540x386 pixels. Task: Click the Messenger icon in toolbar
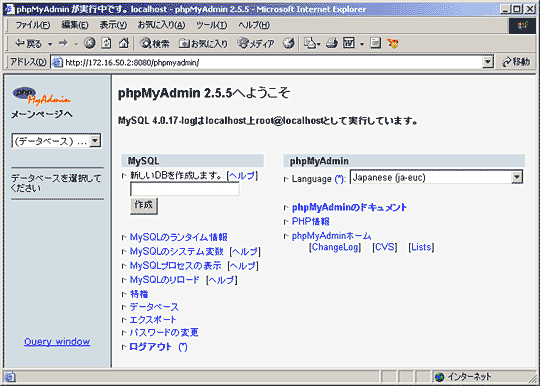pyautogui.click(x=393, y=43)
